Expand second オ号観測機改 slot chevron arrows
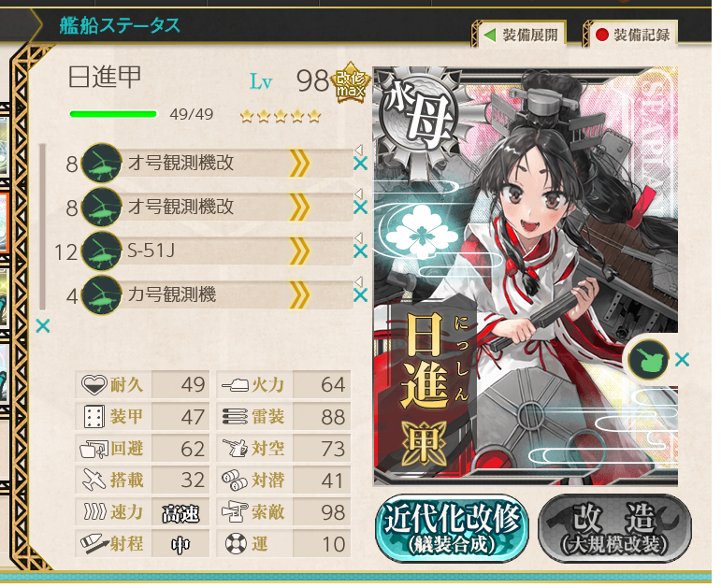721x588 pixels. coord(299,208)
